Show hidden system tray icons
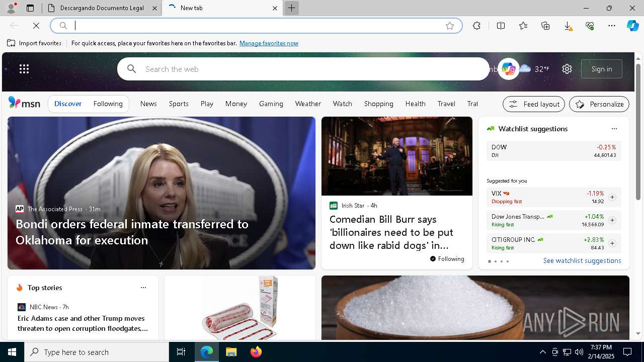Image resolution: width=644 pixels, height=362 pixels. (542, 352)
